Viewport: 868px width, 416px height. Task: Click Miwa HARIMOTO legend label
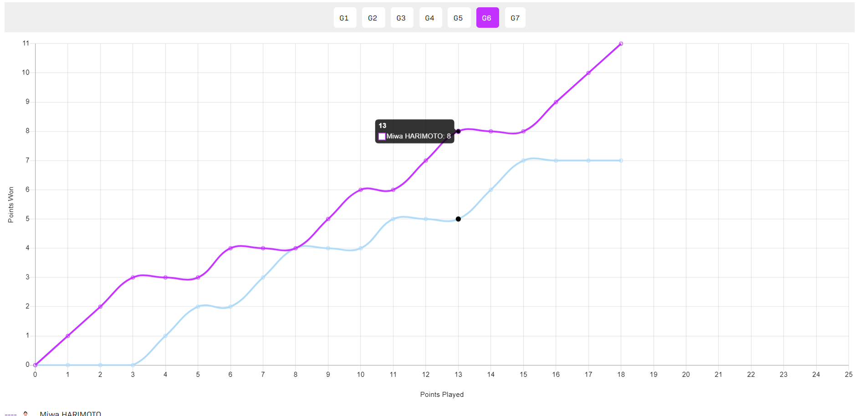[70, 413]
